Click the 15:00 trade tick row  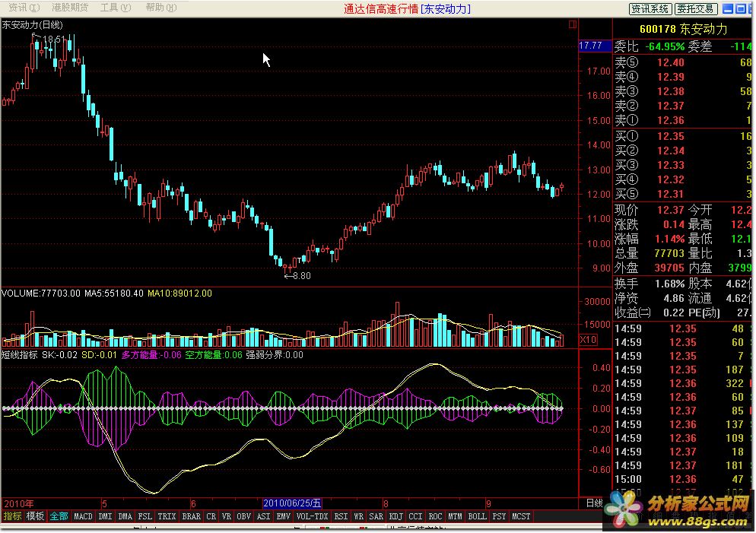pyautogui.click(x=684, y=480)
